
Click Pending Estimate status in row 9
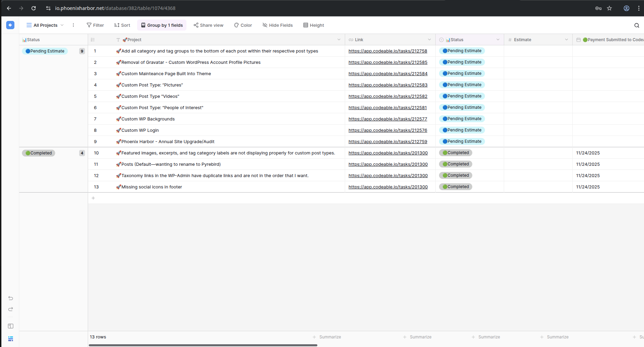[462, 141]
